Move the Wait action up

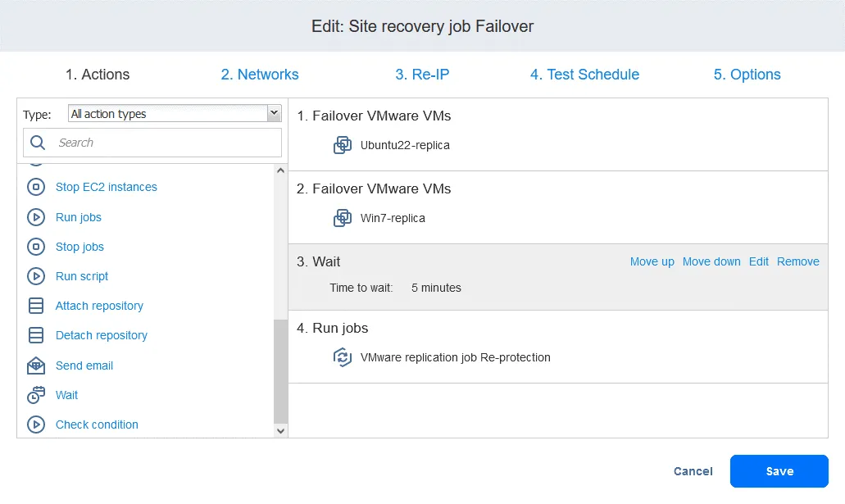[x=652, y=261]
